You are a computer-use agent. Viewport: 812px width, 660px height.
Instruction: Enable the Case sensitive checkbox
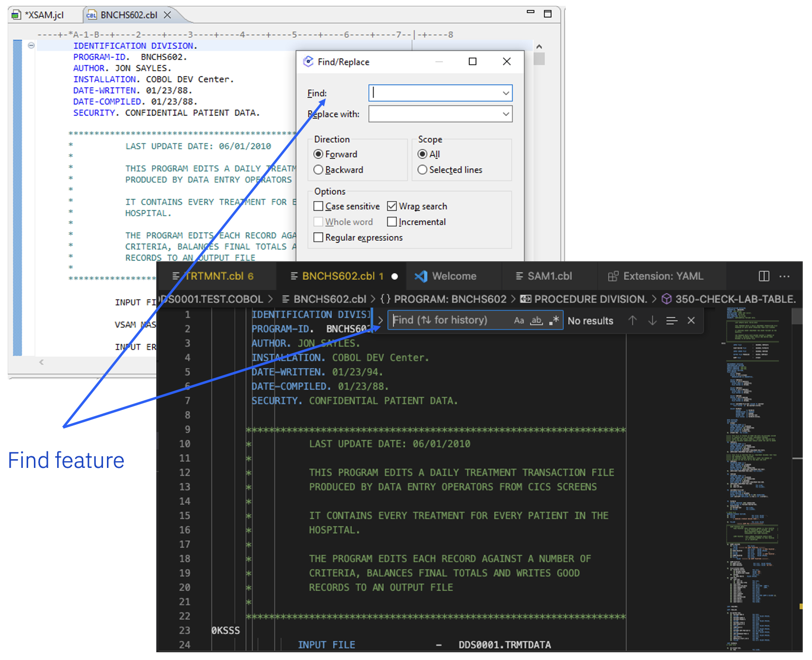click(318, 207)
